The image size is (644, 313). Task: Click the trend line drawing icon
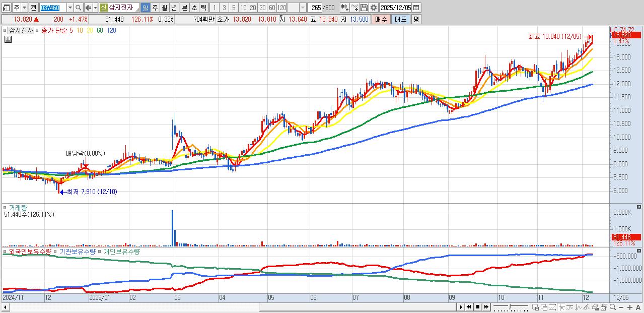pyautogui.click(x=569, y=307)
